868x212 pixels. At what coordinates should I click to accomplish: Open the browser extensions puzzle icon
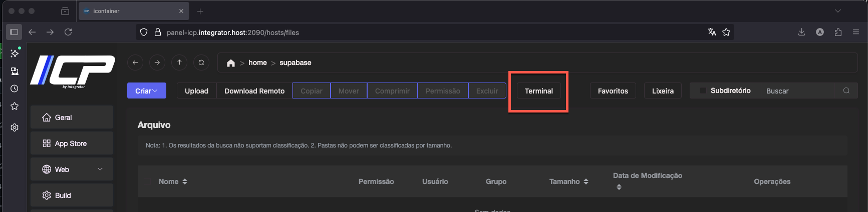click(838, 32)
